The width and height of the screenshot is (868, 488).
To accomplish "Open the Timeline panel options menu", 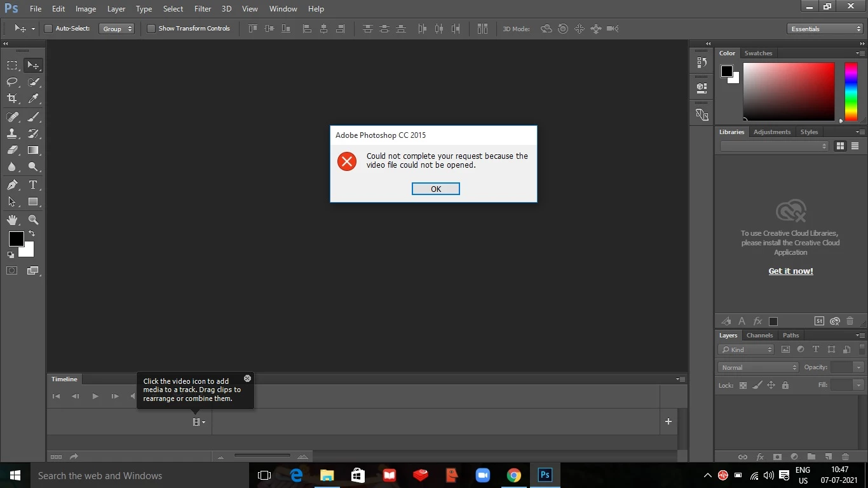I will [681, 379].
